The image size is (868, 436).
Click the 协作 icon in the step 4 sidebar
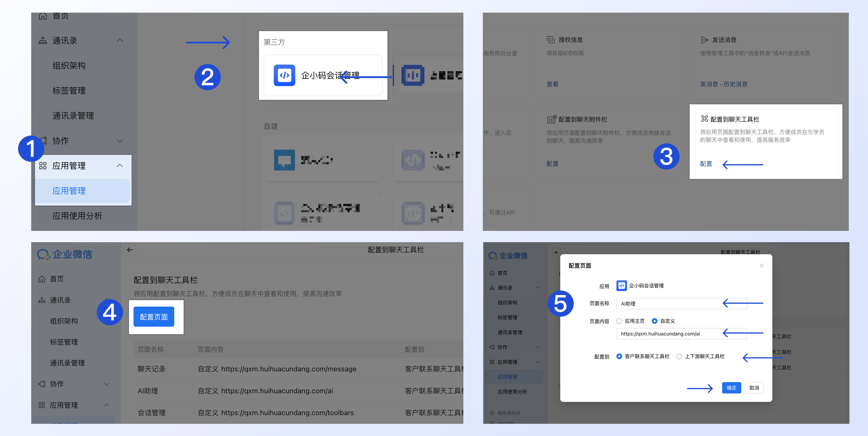tap(42, 384)
